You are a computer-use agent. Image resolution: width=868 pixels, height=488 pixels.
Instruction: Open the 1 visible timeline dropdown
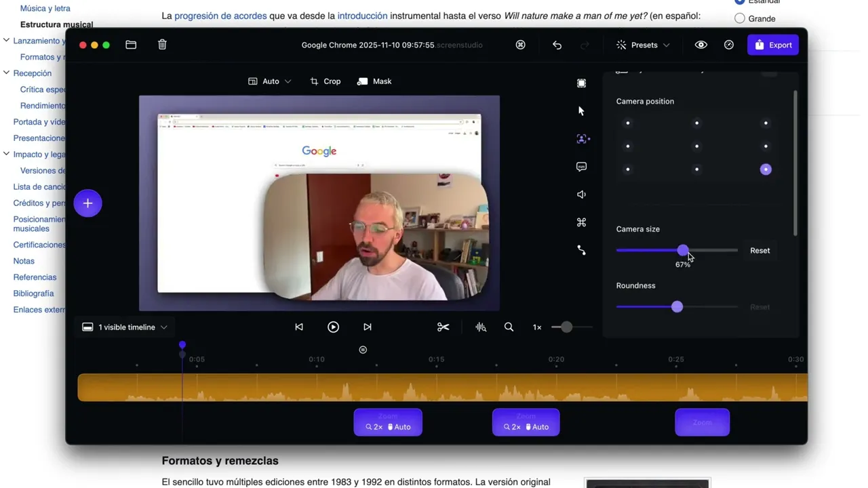click(125, 327)
